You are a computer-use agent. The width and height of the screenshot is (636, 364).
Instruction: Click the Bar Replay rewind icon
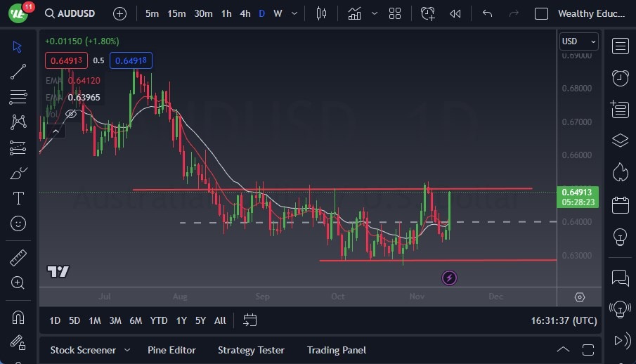tap(455, 13)
